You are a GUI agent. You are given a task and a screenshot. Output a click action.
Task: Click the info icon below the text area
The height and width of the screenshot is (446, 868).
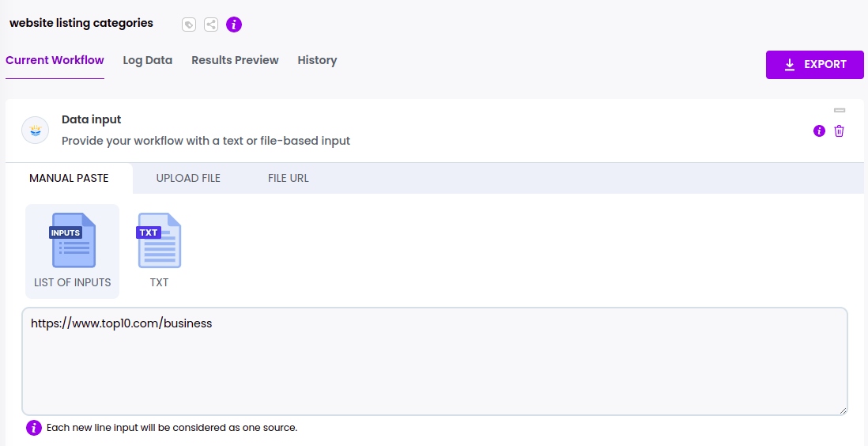pos(34,428)
